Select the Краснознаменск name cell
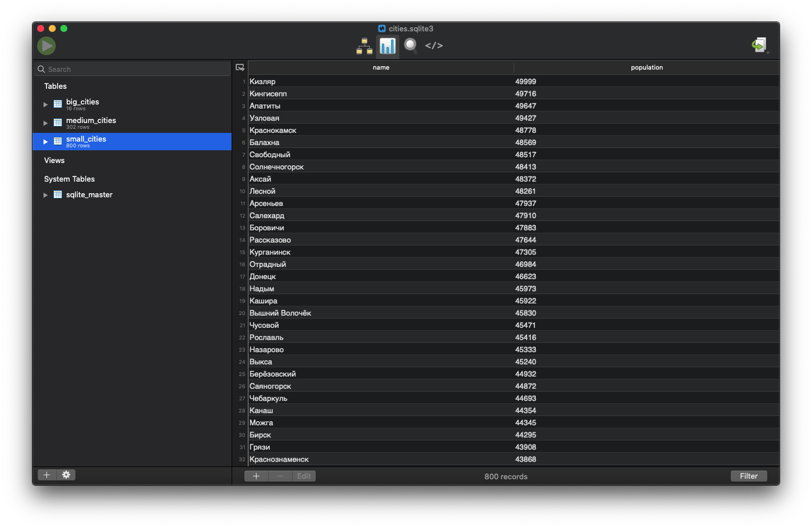Viewport: 812px width, 528px height. coord(381,459)
